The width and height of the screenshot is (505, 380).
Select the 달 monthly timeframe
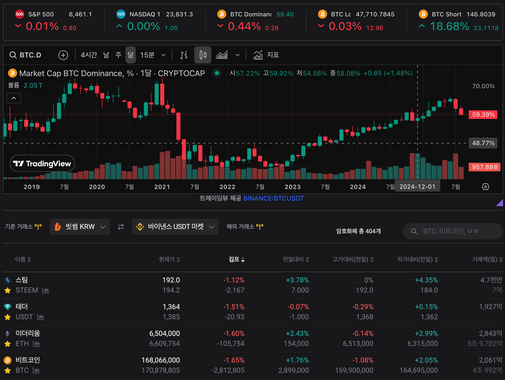[x=130, y=55]
